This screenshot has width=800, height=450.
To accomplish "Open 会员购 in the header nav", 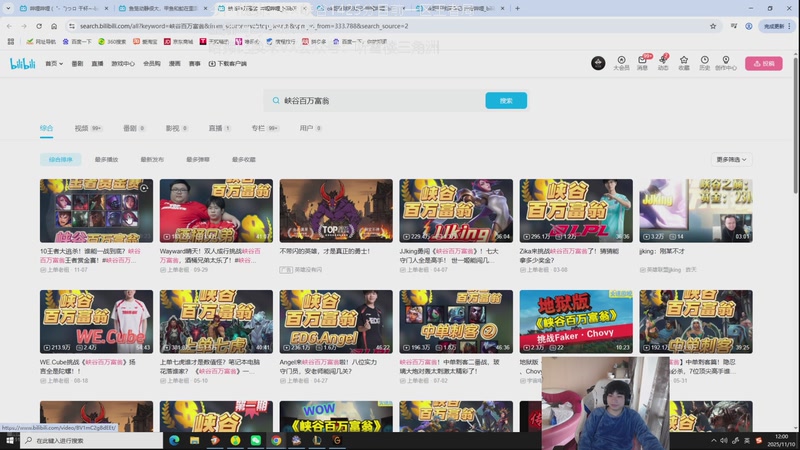I will pos(152,64).
